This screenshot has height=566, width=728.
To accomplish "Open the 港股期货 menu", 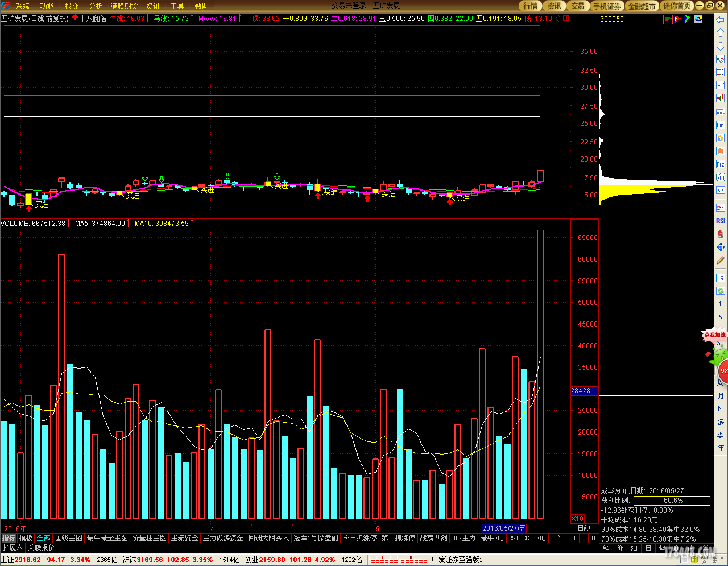I will [125, 6].
